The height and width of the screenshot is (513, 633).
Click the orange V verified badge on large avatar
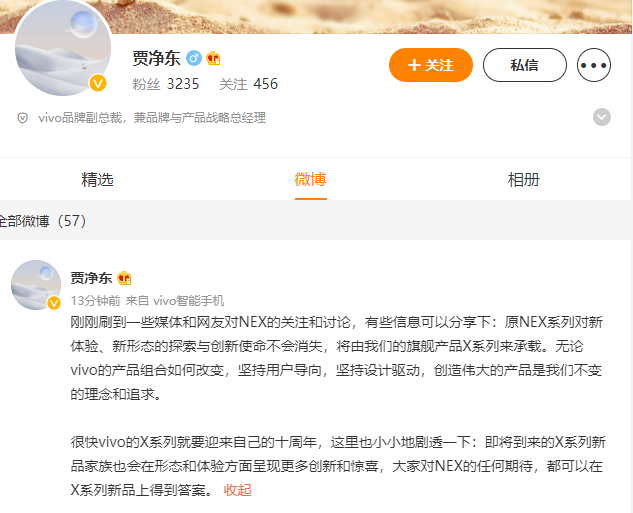click(98, 84)
